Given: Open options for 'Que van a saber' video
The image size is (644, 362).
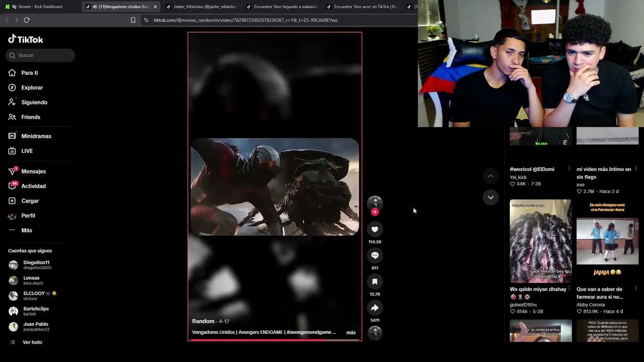Looking at the screenshot, I should [x=635, y=289].
